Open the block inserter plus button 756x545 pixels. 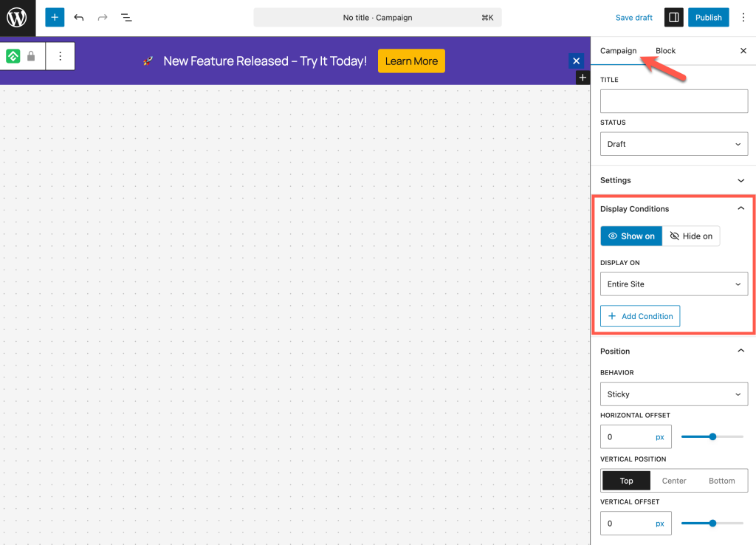click(x=55, y=17)
